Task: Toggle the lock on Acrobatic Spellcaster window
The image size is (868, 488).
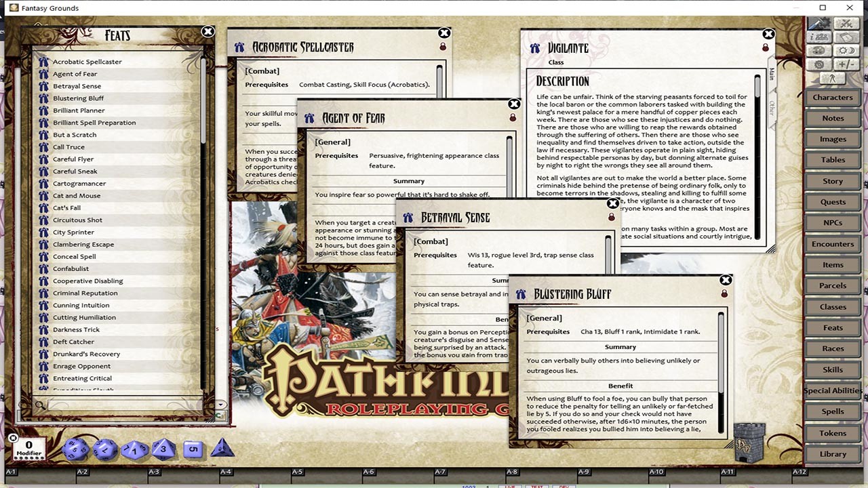Action: (x=443, y=47)
